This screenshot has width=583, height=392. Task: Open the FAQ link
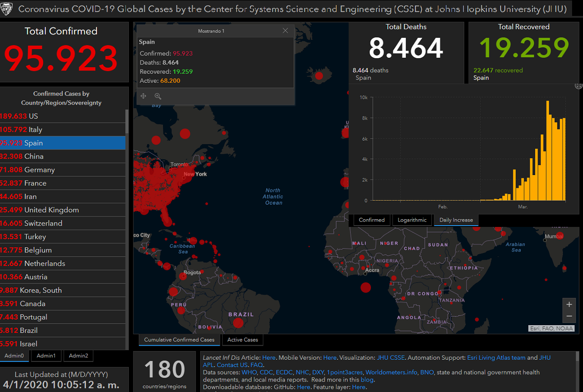256,365
